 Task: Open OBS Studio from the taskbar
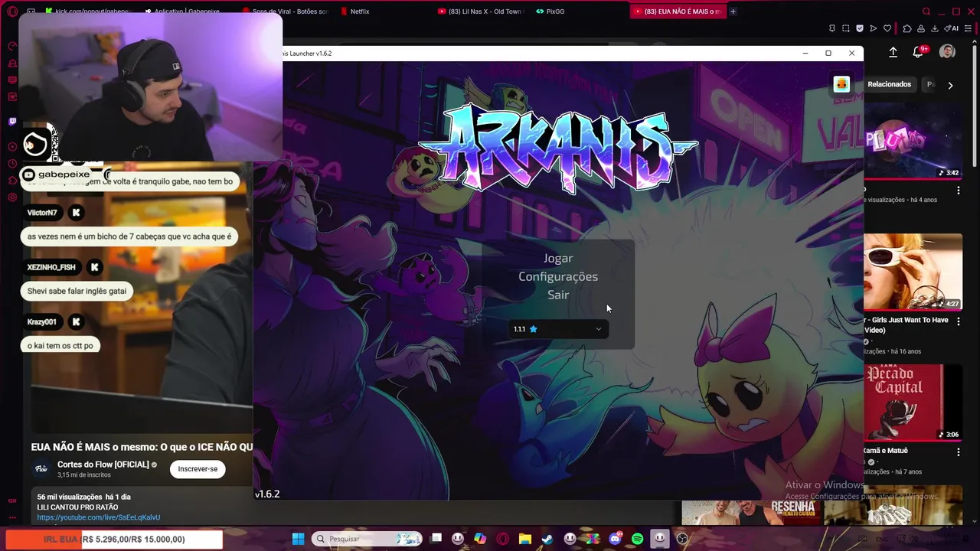point(682,539)
